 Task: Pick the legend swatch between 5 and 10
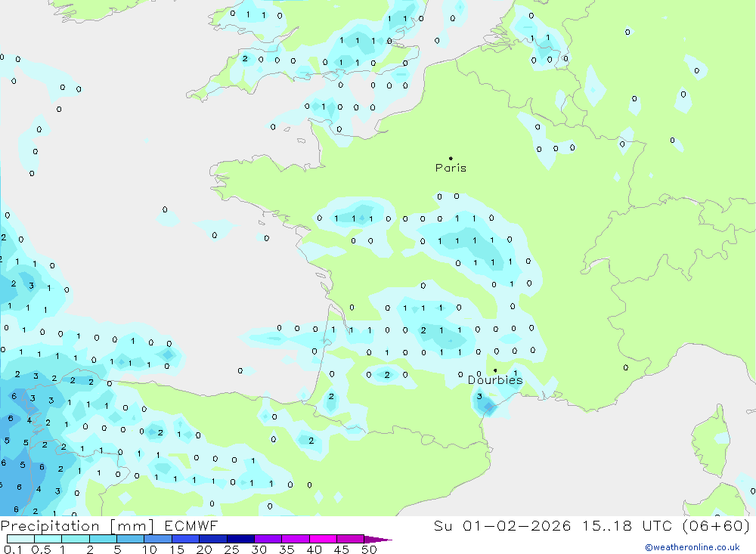pos(131,539)
